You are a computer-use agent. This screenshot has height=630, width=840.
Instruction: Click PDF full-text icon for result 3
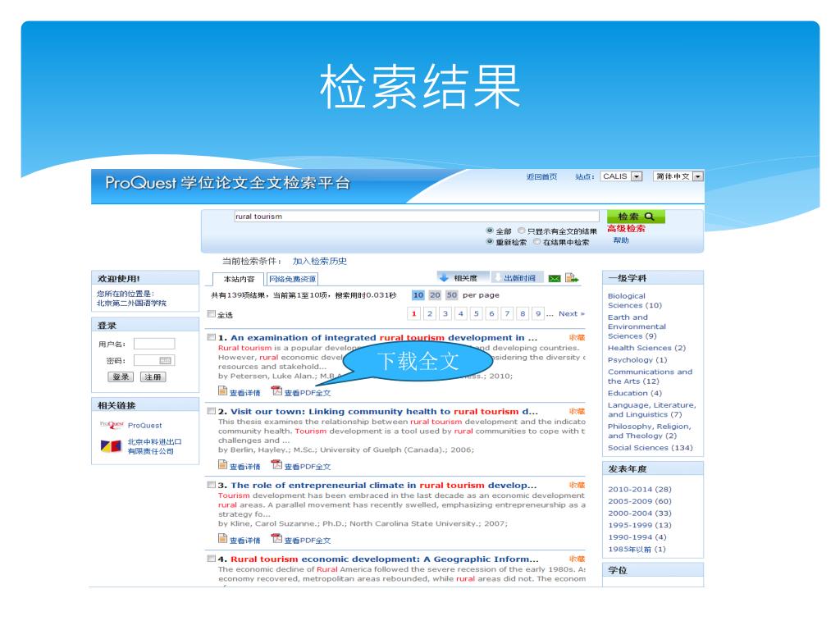point(276,539)
